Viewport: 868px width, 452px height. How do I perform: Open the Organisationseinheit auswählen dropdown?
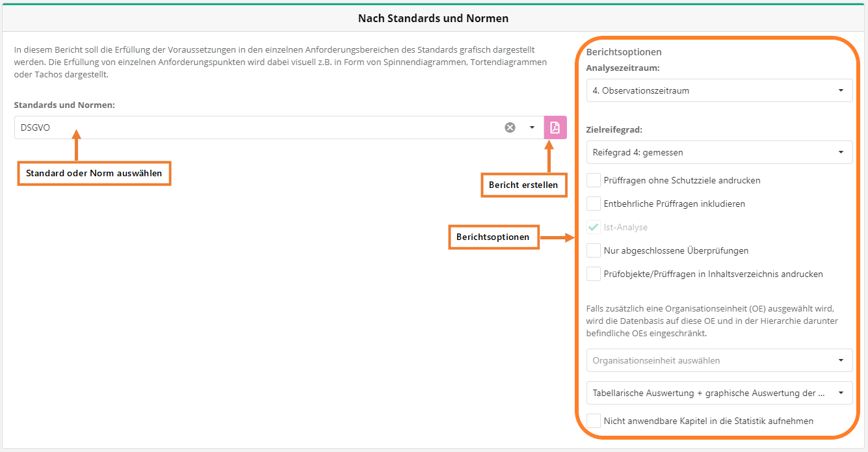pyautogui.click(x=719, y=360)
